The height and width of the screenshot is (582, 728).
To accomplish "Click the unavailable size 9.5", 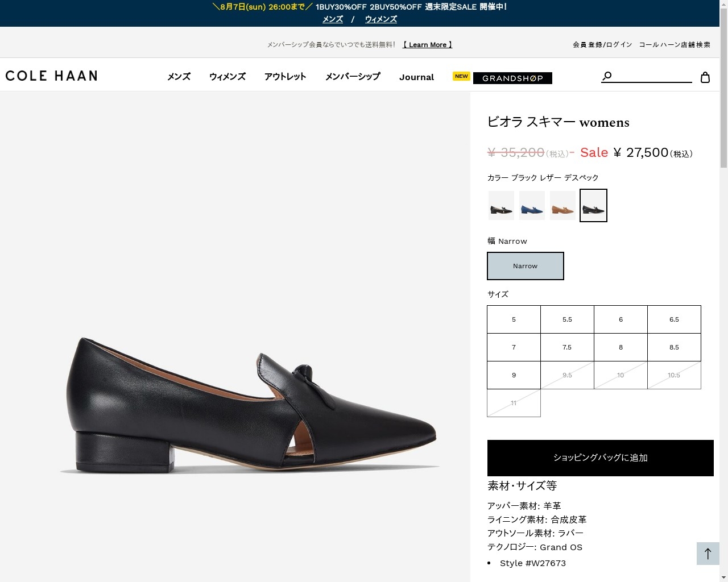I will (x=567, y=375).
